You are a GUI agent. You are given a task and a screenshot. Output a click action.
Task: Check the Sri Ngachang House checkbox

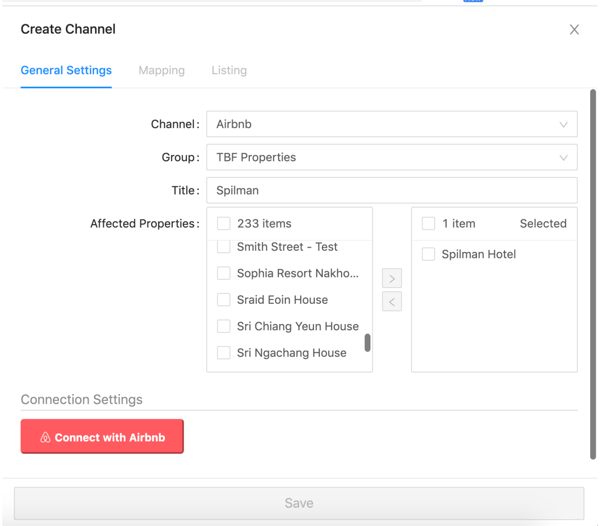[x=223, y=353]
